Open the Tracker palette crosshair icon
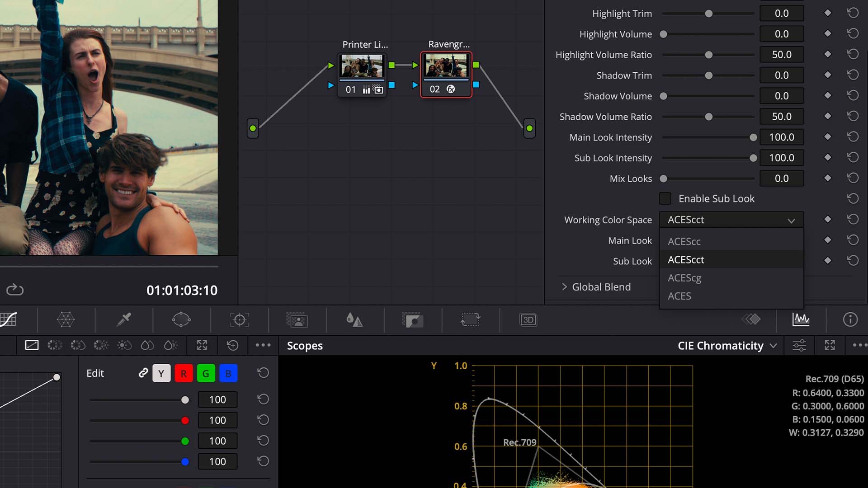Screen dimensions: 868x488 (x=239, y=320)
